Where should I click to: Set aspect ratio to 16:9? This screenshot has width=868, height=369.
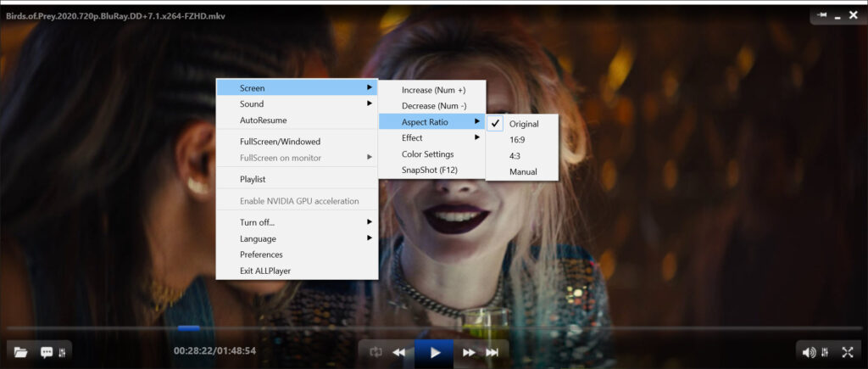pyautogui.click(x=522, y=140)
